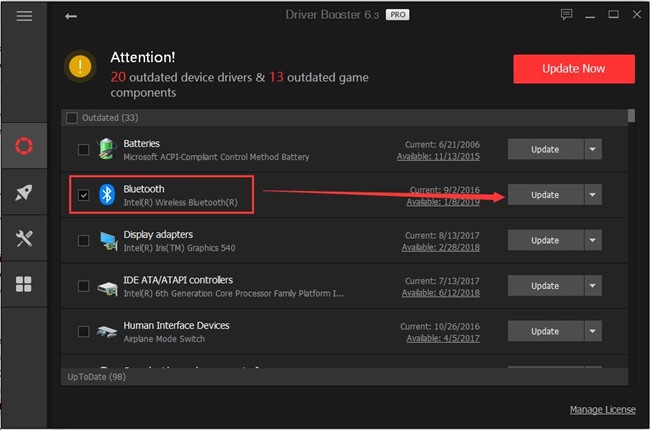Click the IDE ATA/ATAPI controllers icon
The image size is (650, 430).
tap(107, 287)
